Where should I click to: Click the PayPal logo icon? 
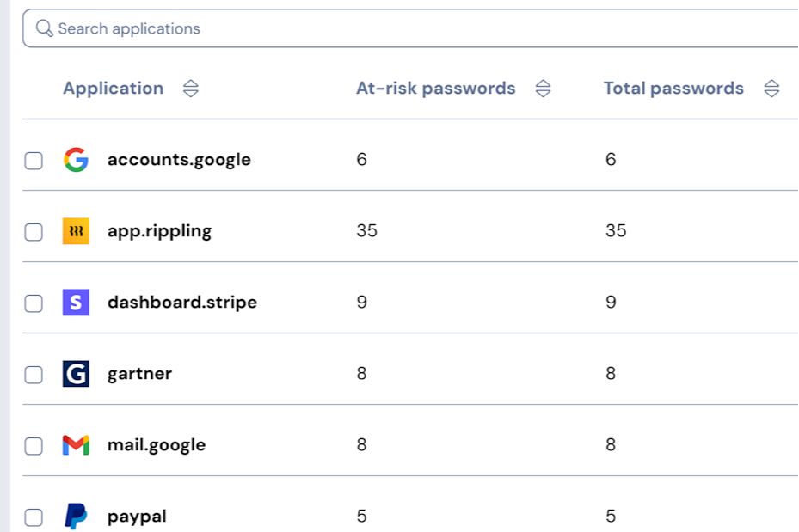pos(76,517)
